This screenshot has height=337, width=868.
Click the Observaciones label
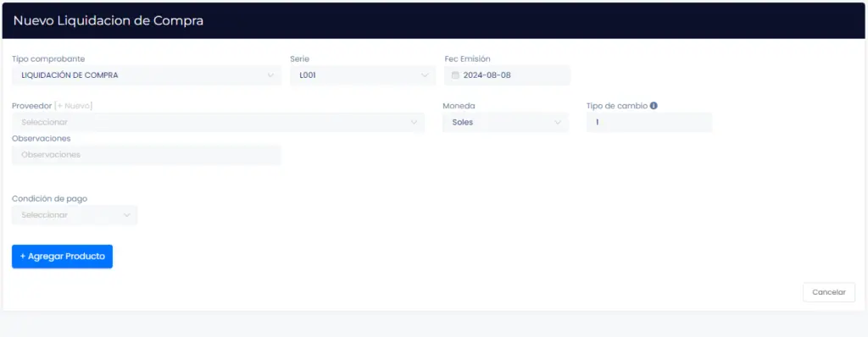pyautogui.click(x=42, y=138)
